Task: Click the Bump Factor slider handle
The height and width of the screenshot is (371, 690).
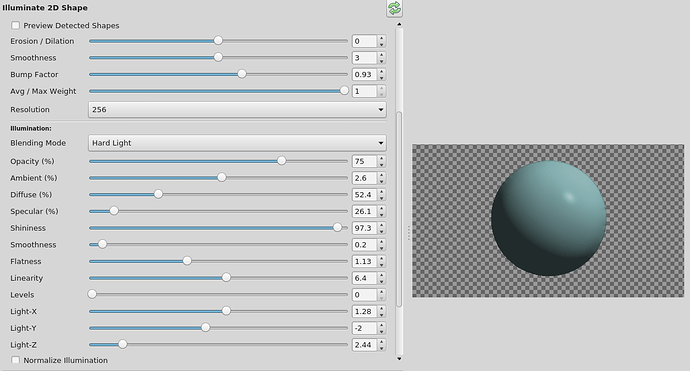Action: (242, 74)
